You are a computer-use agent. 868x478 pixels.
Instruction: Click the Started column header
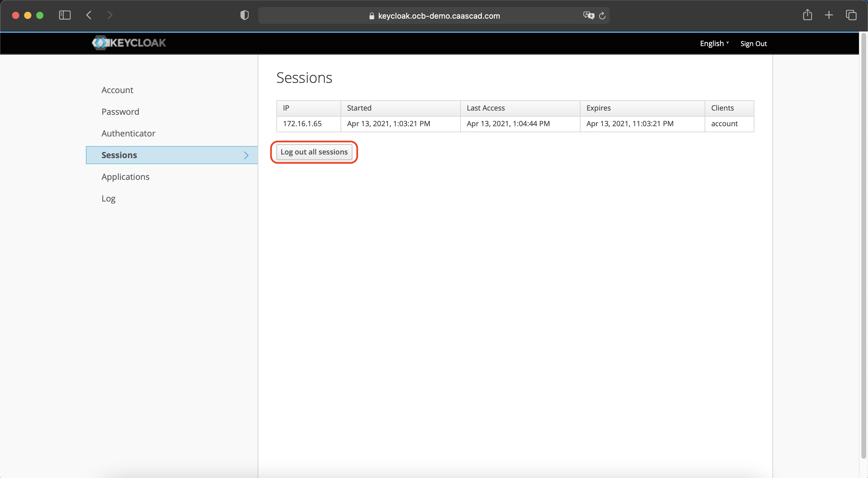point(401,108)
